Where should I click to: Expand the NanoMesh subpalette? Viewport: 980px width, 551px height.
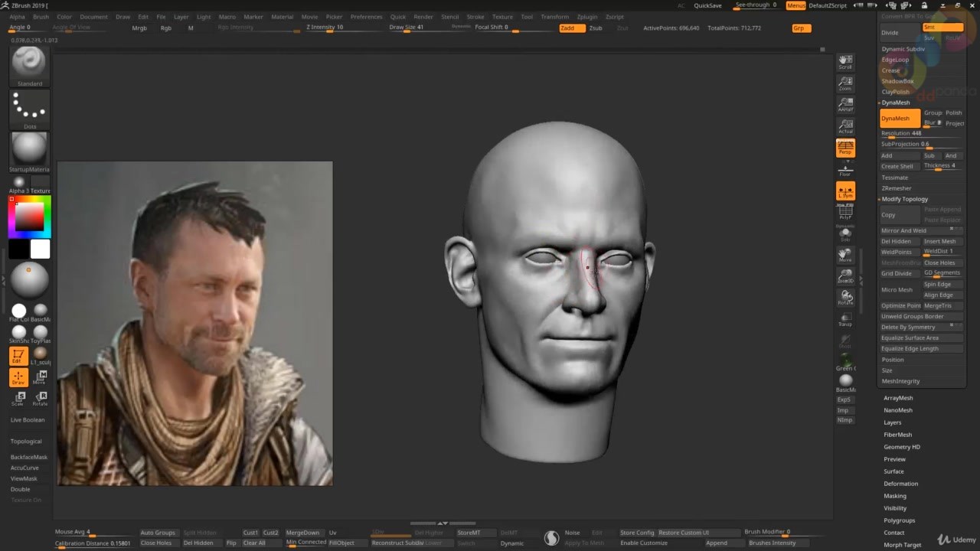pos(898,410)
